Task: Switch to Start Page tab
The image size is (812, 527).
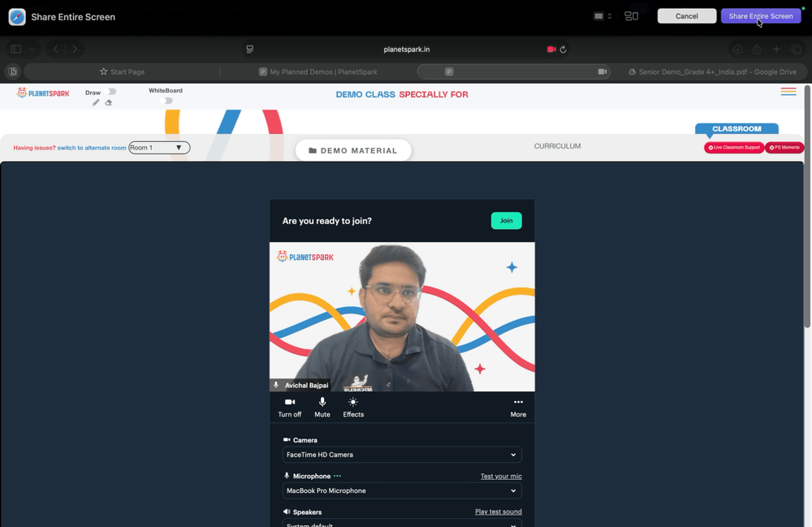Action: 123,72
